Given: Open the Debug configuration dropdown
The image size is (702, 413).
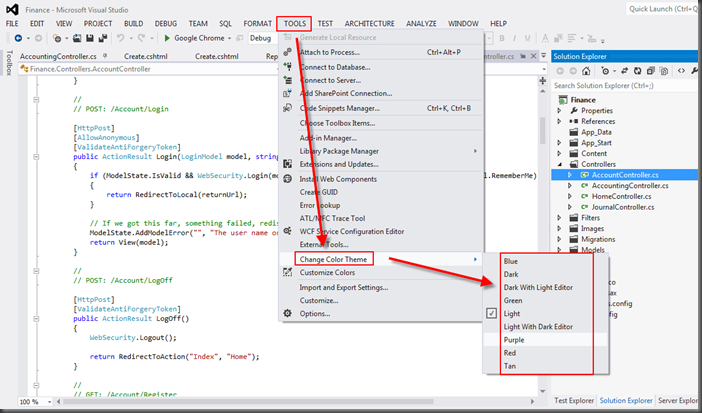Looking at the screenshot, I should [263, 38].
